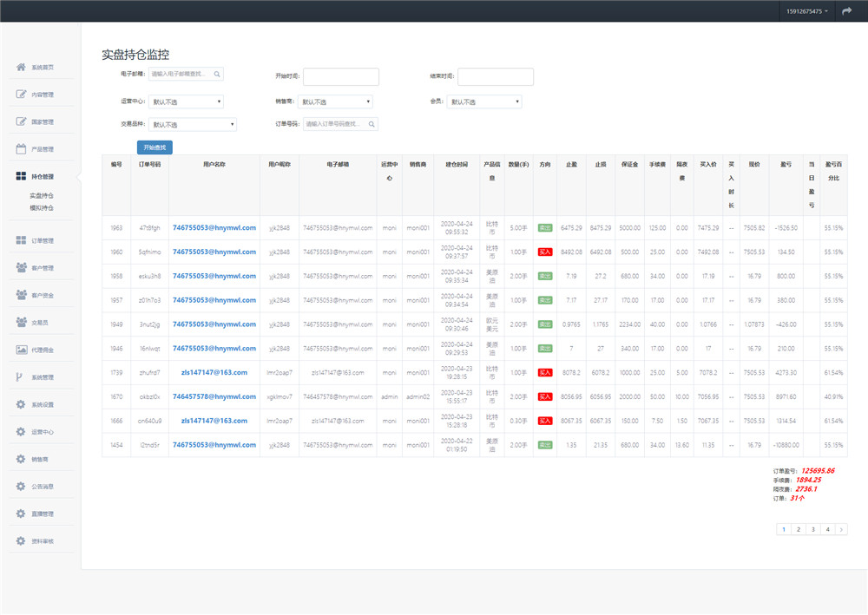
Task: Open the 运营中心 filter dropdown
Action: pyautogui.click(x=186, y=101)
